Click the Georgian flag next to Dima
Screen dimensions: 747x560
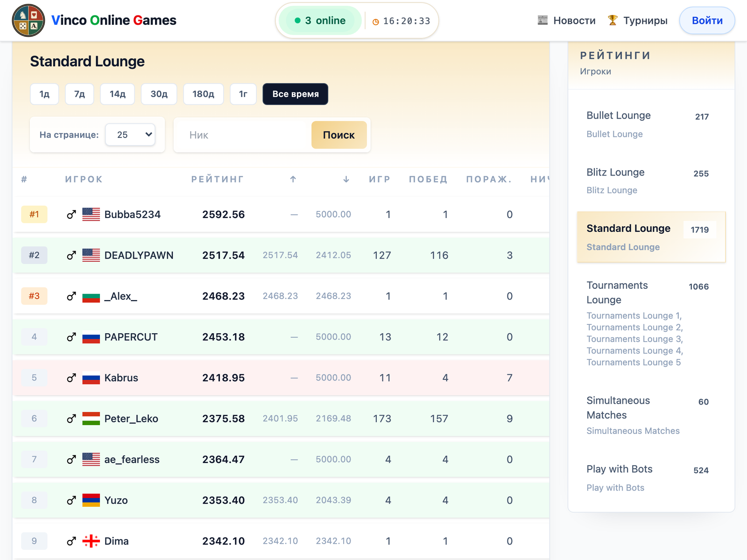tap(91, 541)
